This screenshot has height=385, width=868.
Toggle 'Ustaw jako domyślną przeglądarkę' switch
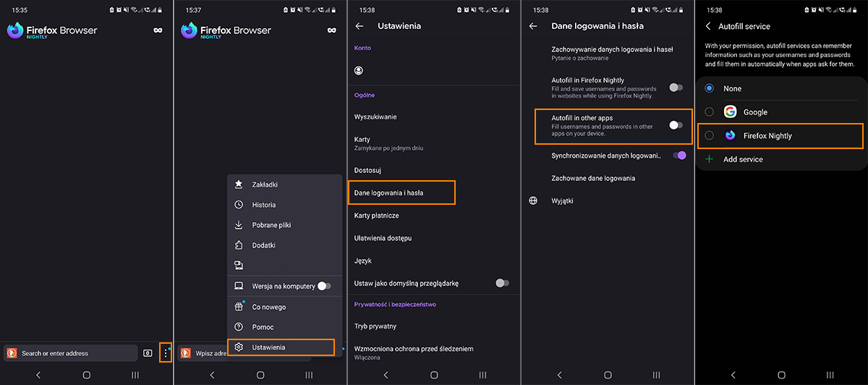[x=502, y=283]
